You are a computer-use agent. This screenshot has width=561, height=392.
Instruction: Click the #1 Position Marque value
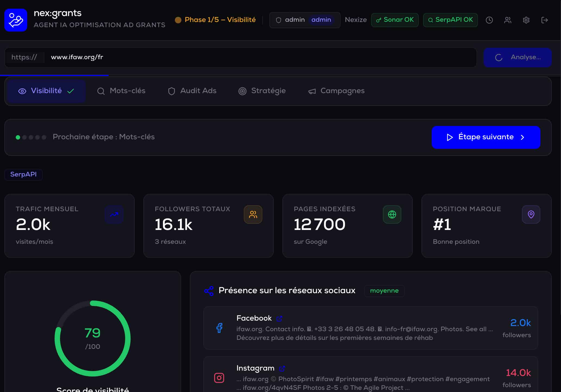442,225
